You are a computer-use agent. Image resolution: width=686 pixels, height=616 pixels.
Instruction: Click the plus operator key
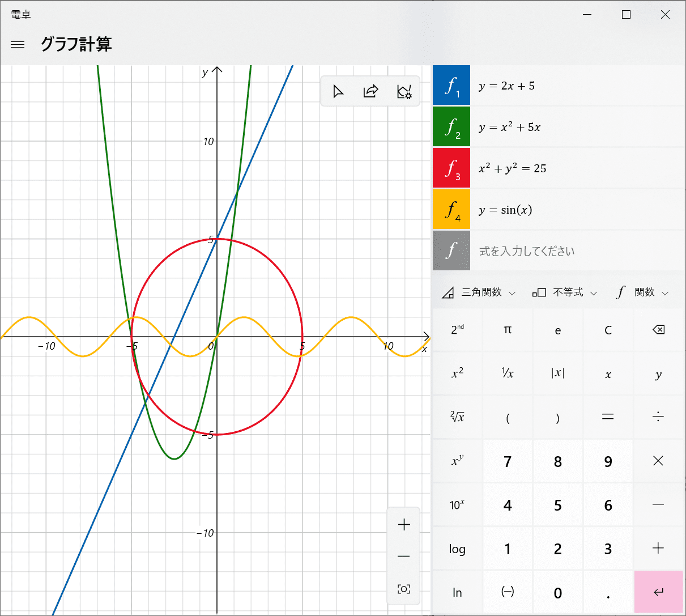(x=658, y=548)
